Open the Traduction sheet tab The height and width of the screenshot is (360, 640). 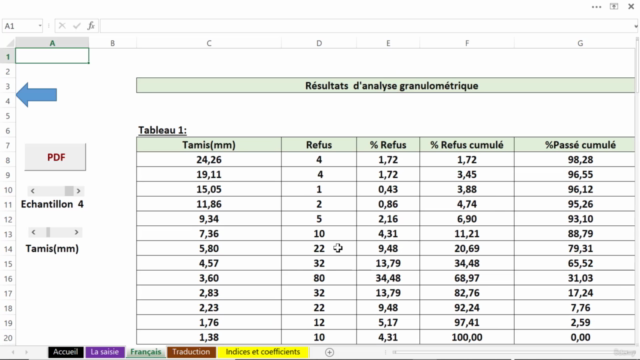191,352
